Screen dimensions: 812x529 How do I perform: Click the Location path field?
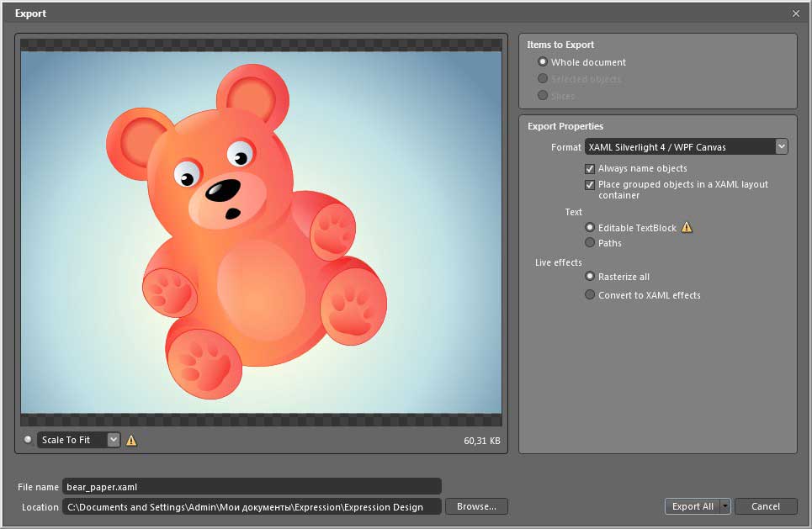(x=252, y=507)
